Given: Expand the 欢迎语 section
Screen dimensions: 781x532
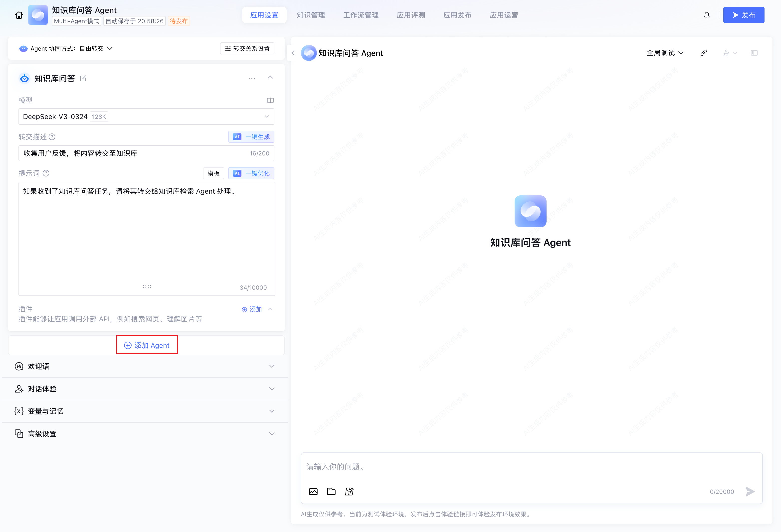Looking at the screenshot, I should [272, 366].
